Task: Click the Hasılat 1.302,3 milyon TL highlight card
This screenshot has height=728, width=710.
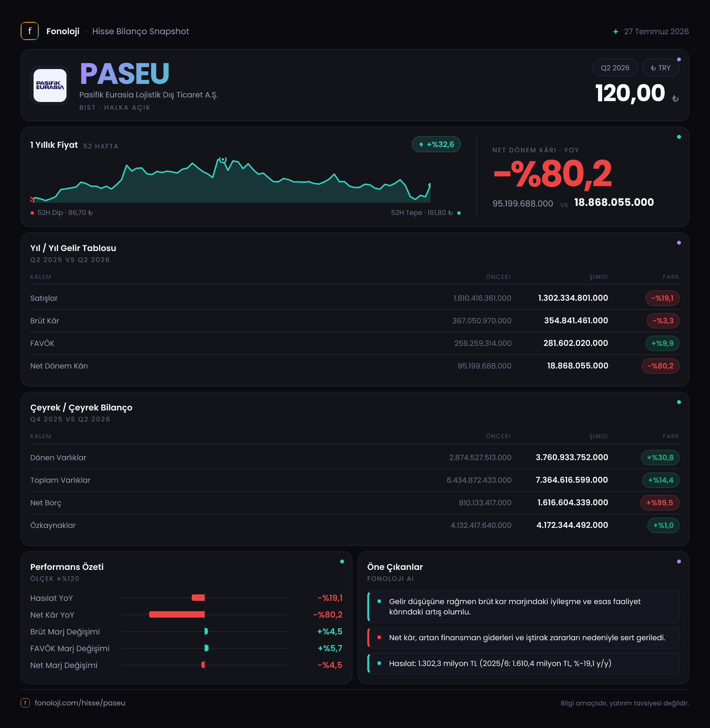Action: [x=523, y=663]
